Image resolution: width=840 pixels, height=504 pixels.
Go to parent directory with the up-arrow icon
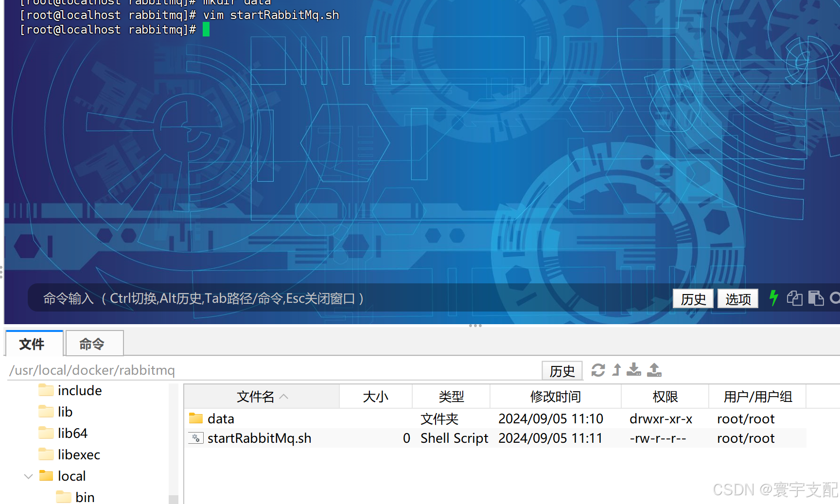(x=616, y=370)
